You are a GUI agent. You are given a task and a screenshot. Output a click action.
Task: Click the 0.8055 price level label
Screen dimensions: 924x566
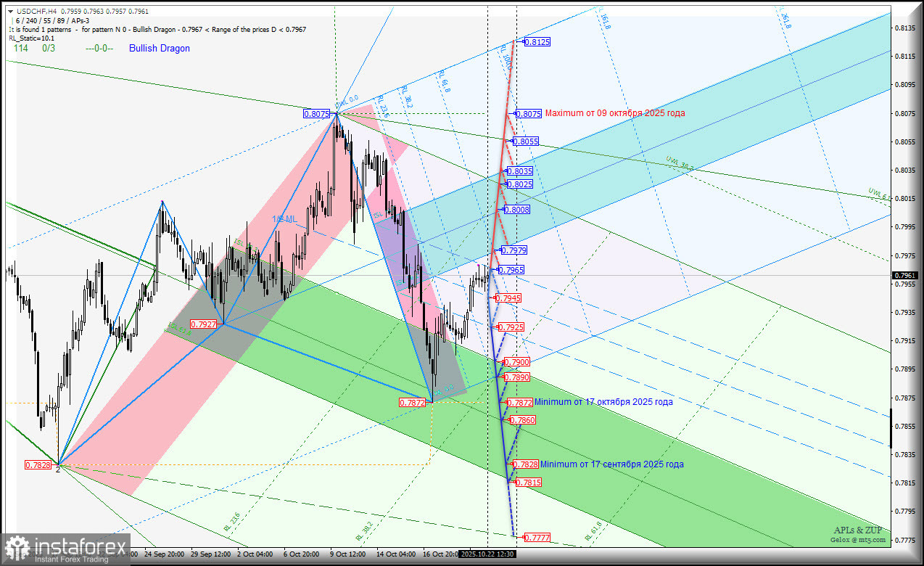click(x=524, y=141)
